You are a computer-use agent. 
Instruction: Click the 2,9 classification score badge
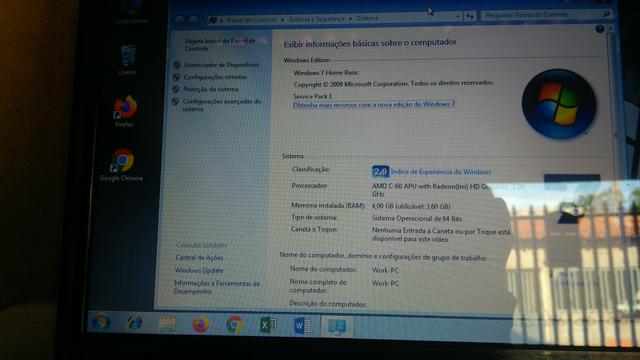click(x=380, y=171)
